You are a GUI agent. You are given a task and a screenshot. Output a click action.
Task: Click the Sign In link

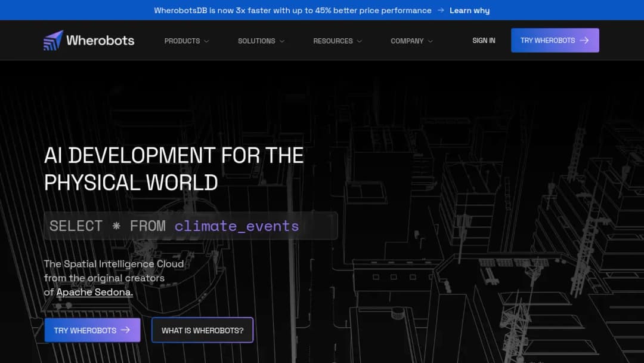tap(484, 40)
